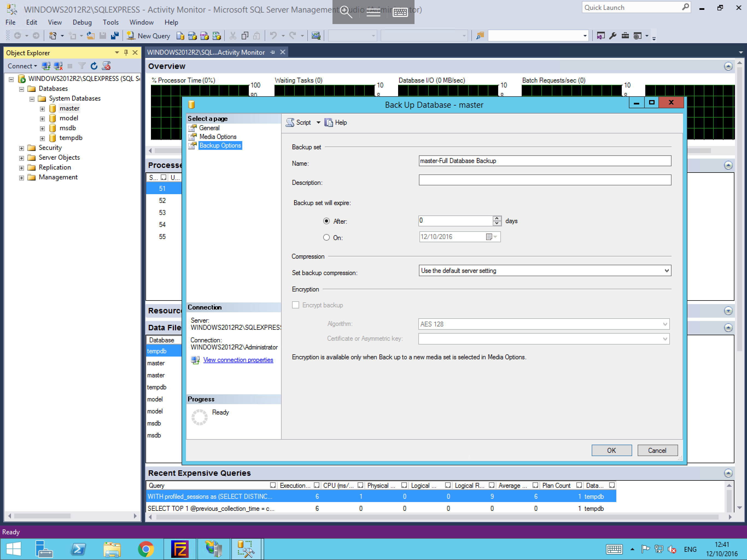This screenshot has height=560, width=747.
Task: Click the Disconnect icon in Object Explorer
Action: tap(58, 66)
